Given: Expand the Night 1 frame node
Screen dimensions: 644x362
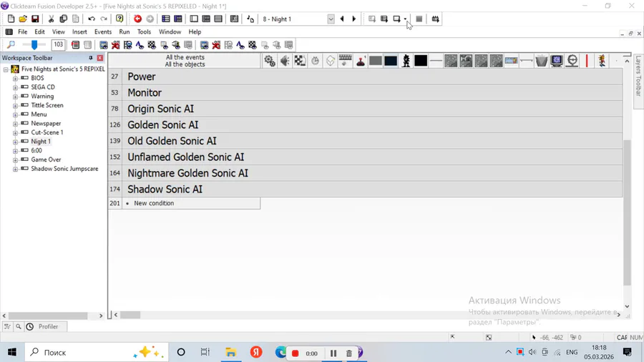Looking at the screenshot, I should pyautogui.click(x=15, y=142).
